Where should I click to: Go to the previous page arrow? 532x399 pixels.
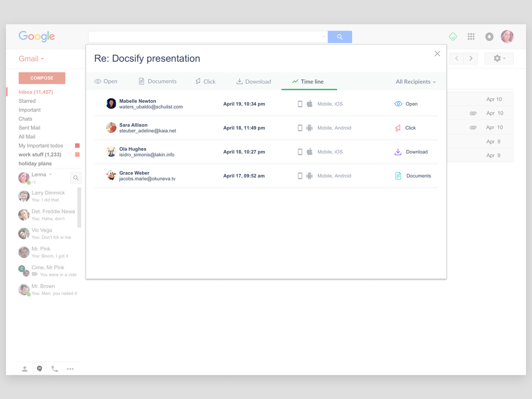pyautogui.click(x=457, y=58)
